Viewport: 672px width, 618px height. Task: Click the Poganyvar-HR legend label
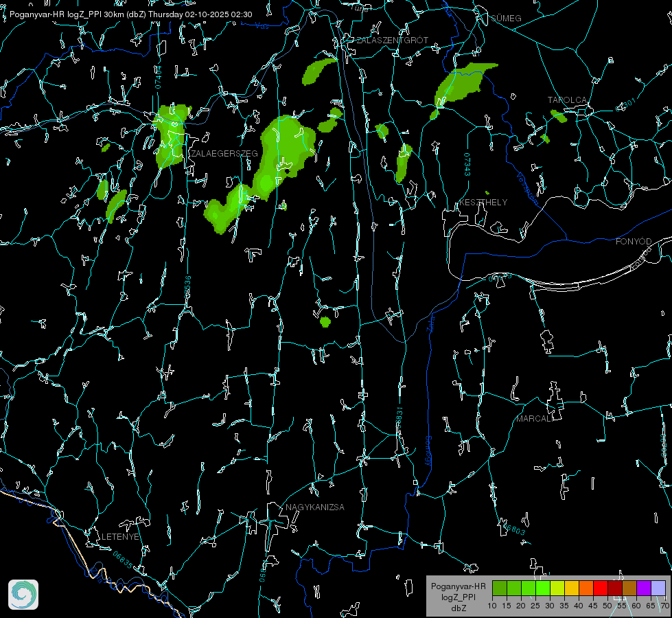pyautogui.click(x=458, y=586)
